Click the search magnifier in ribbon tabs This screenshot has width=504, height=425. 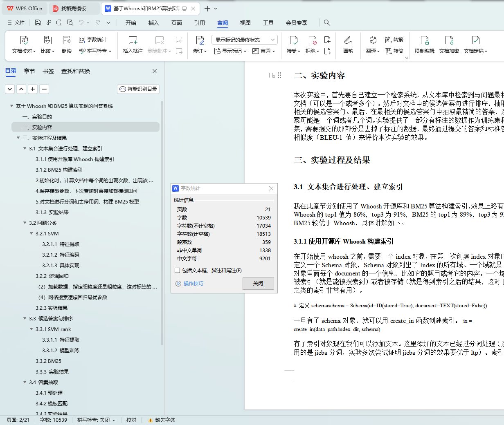point(327,22)
